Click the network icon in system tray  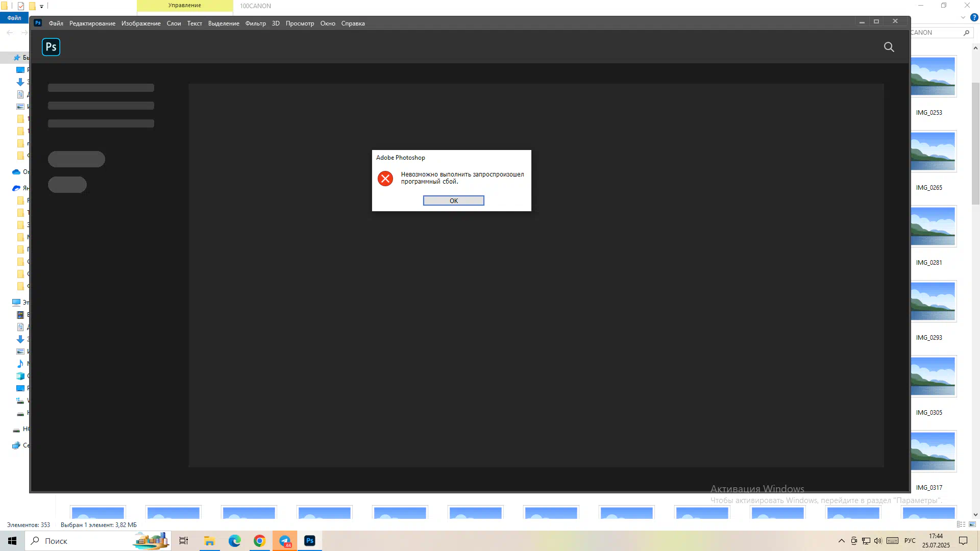click(866, 541)
